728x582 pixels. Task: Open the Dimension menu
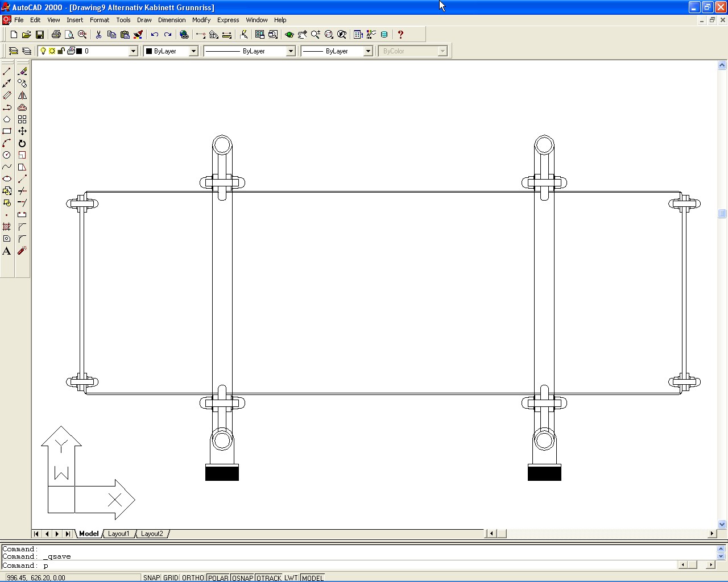(x=172, y=20)
